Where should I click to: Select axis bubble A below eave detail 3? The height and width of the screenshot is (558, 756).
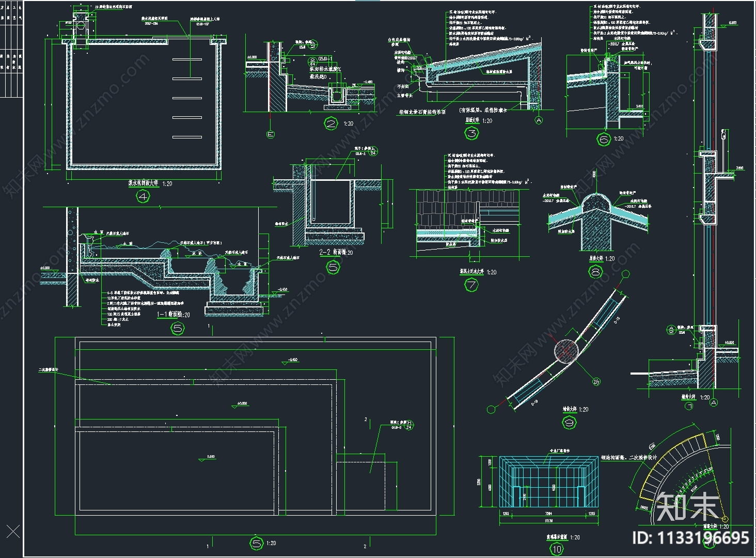(x=539, y=120)
